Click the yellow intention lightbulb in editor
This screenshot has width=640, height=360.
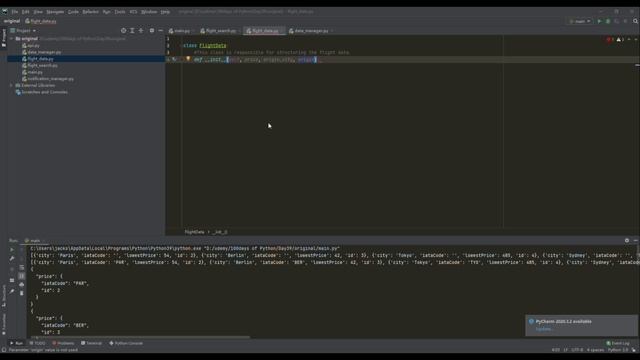[x=188, y=59]
